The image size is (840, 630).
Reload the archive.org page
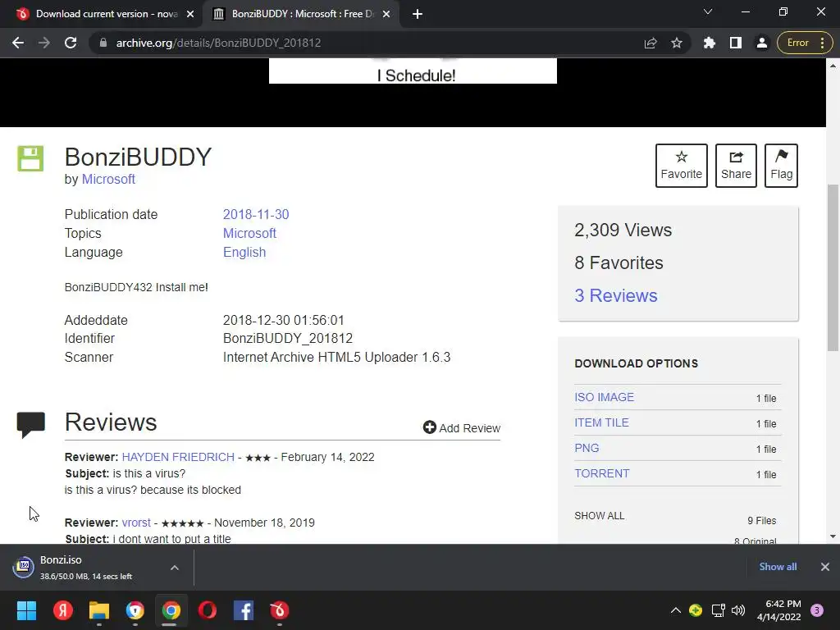pyautogui.click(x=71, y=43)
